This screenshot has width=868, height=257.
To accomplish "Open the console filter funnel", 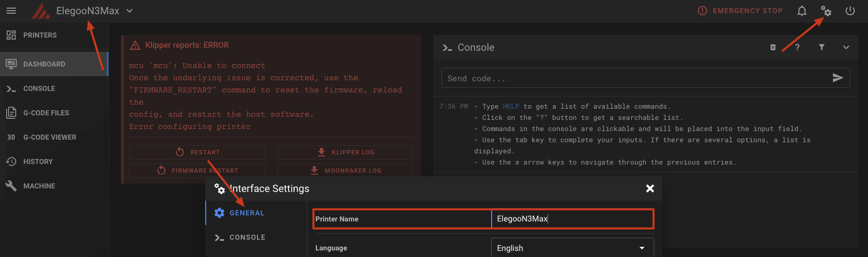I will point(822,47).
